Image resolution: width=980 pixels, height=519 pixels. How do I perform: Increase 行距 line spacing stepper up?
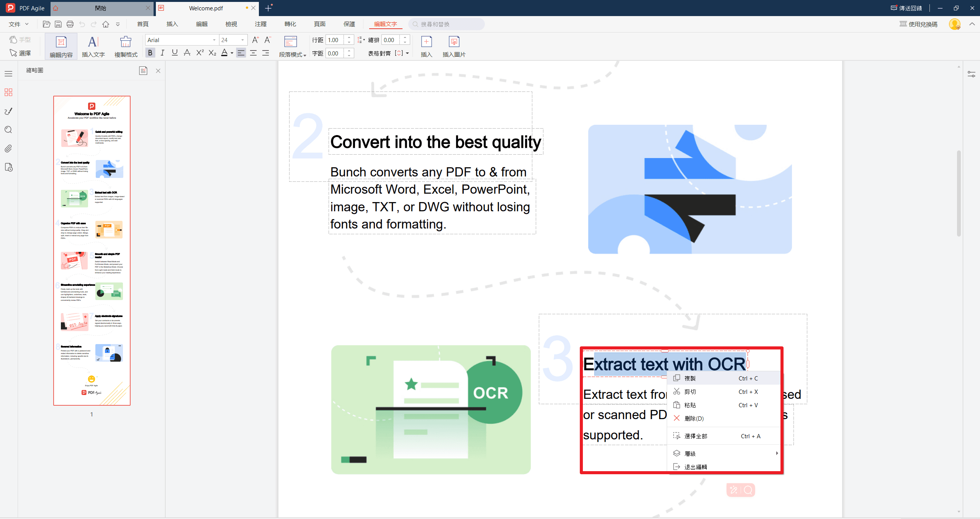tap(349, 38)
